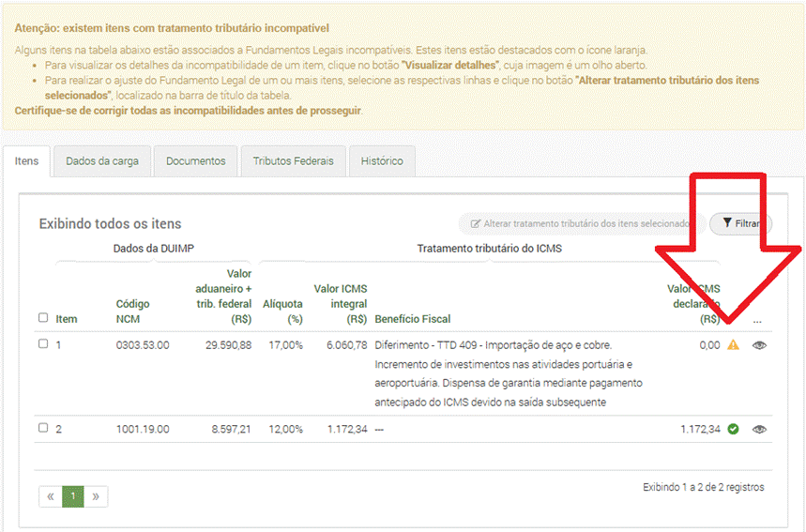This screenshot has height=532, width=806.
Task: Tick the checkbox for item 2
Action: pos(43,429)
